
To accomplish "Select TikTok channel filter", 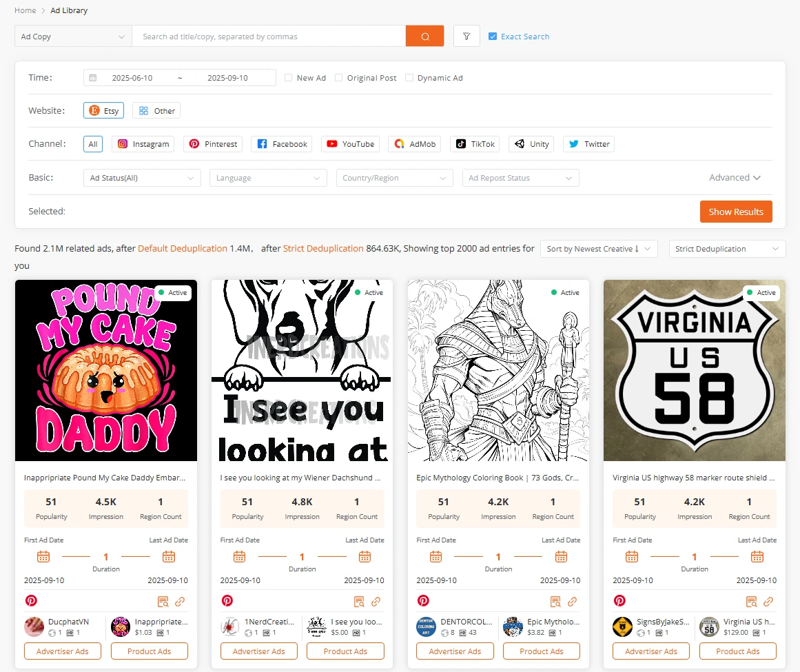I will pyautogui.click(x=475, y=144).
